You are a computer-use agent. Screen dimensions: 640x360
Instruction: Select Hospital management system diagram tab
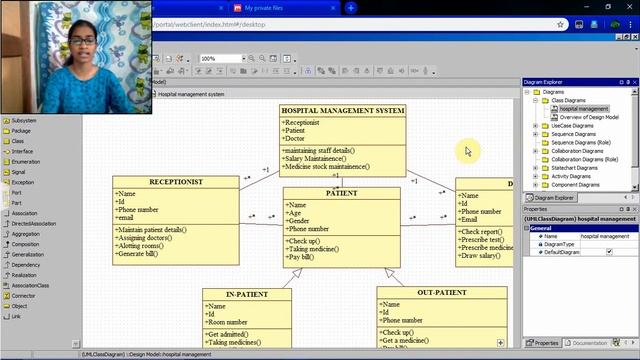click(x=188, y=94)
